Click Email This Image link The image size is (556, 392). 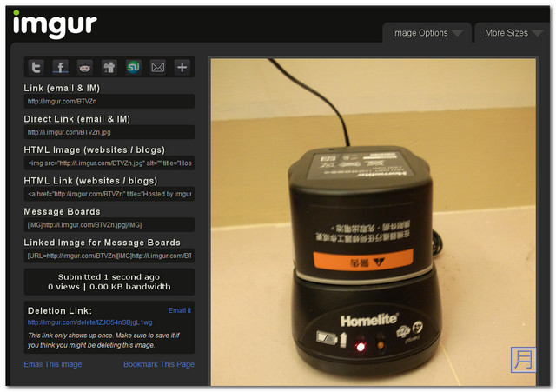53,364
